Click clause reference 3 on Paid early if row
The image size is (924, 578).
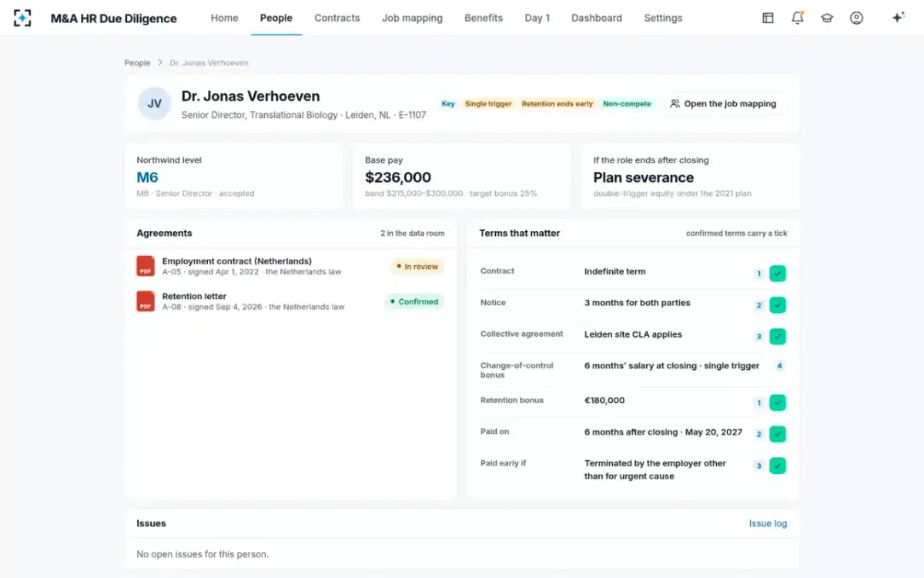point(758,465)
